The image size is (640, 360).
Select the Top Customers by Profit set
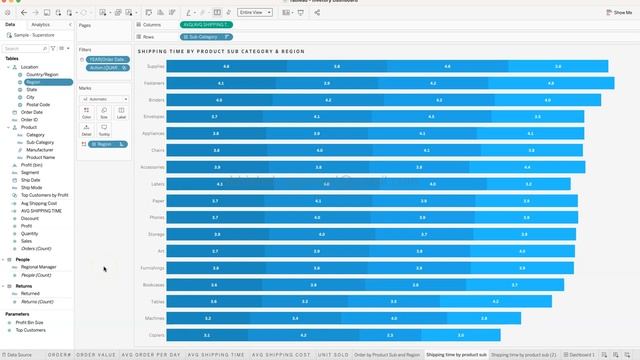44,195
